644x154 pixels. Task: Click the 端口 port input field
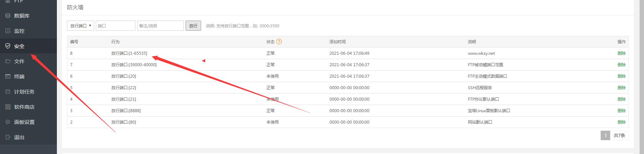coord(115,26)
